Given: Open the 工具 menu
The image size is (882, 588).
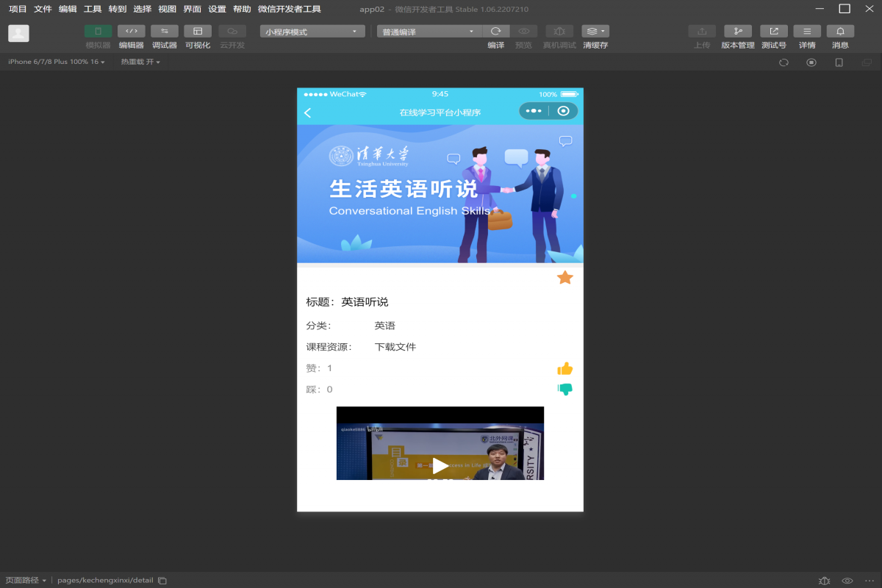Looking at the screenshot, I should point(93,9).
